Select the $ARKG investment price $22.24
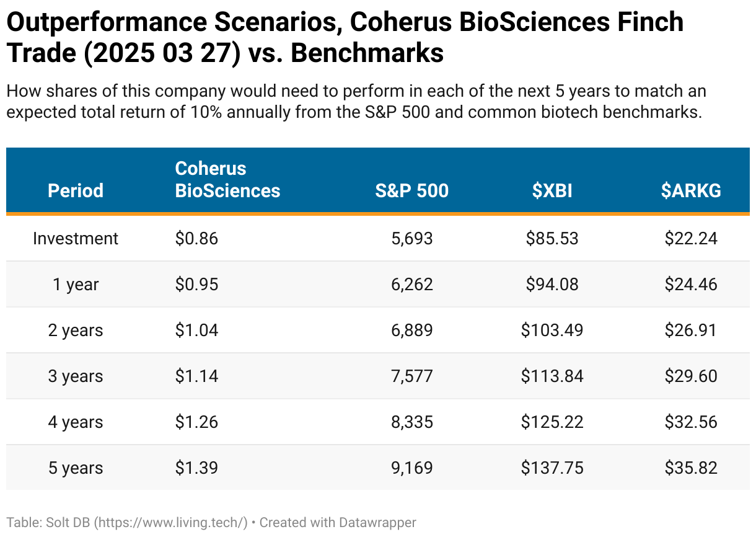Viewport: 756px width, 537px height. [x=690, y=239]
